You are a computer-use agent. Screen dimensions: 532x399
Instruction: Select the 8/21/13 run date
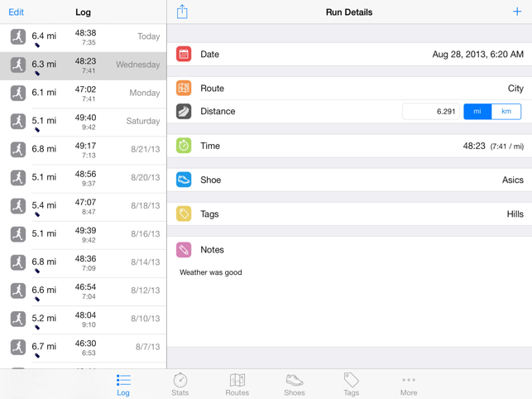point(146,149)
